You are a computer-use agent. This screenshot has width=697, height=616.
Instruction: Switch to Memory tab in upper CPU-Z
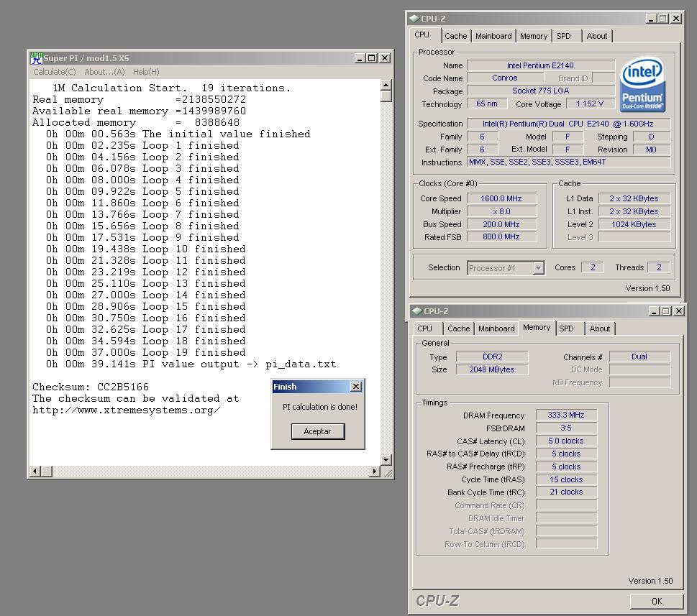(534, 36)
